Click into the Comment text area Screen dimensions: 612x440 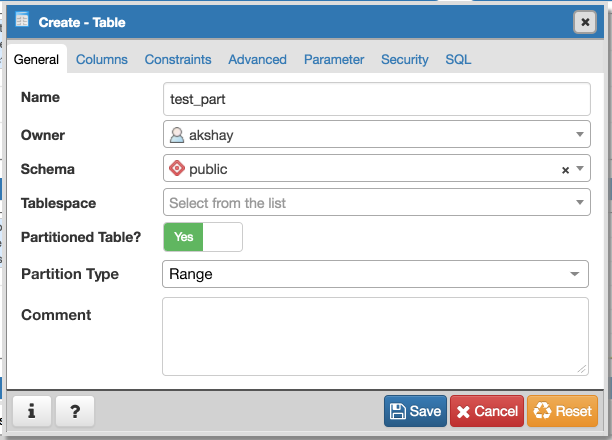376,336
